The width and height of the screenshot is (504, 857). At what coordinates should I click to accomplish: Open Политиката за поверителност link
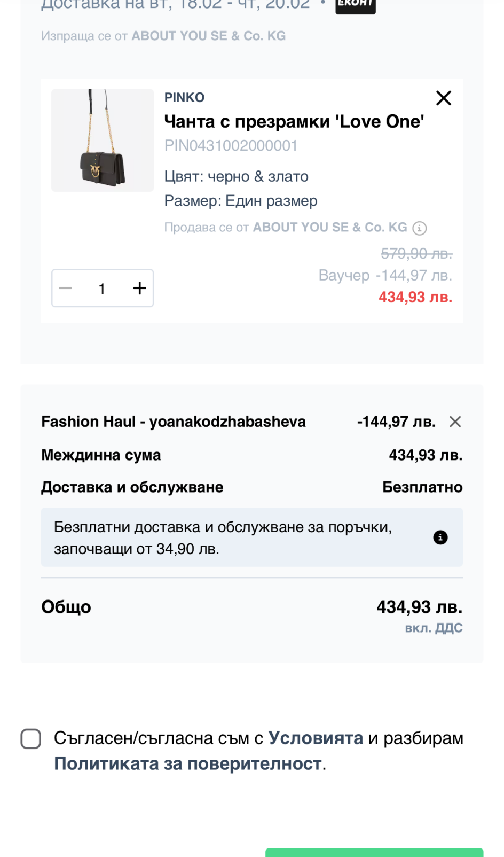(188, 763)
